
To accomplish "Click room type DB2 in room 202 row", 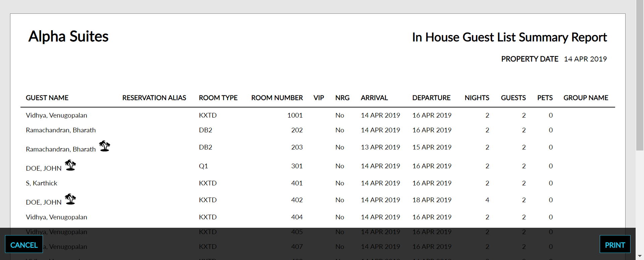I will (205, 130).
